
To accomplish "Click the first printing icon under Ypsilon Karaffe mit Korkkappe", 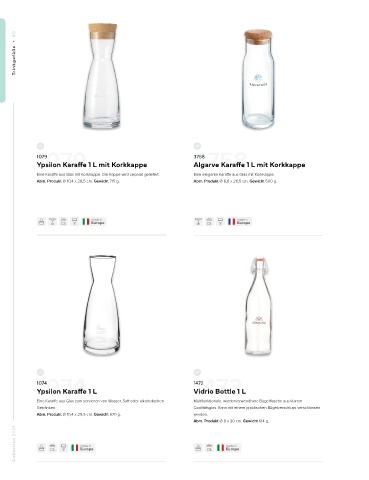I will click(x=41, y=222).
